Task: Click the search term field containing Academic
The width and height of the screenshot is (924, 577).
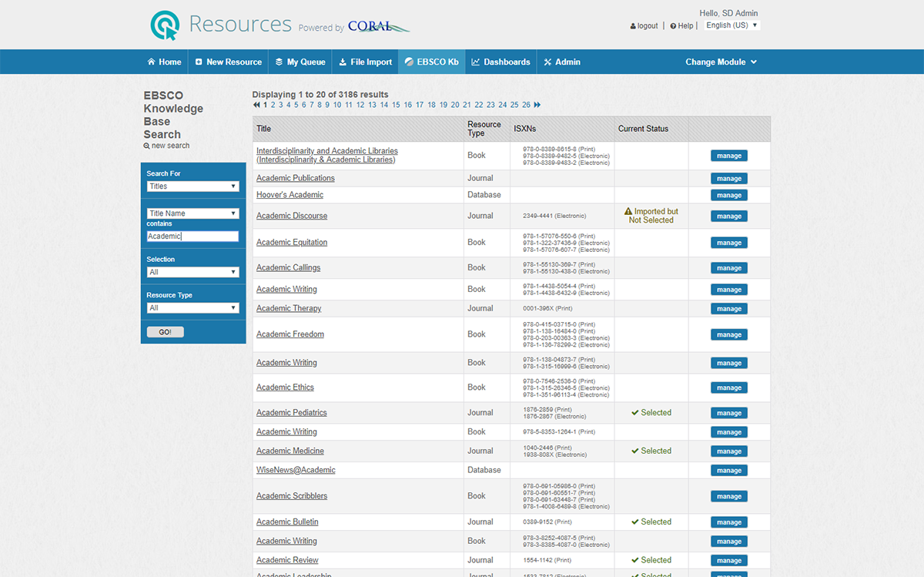Action: (x=192, y=237)
